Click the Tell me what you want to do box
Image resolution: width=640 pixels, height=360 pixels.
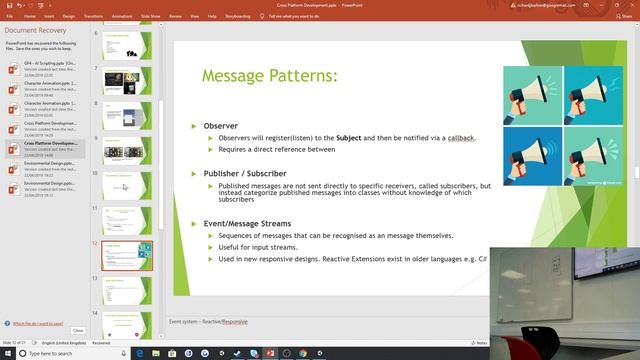(293, 16)
